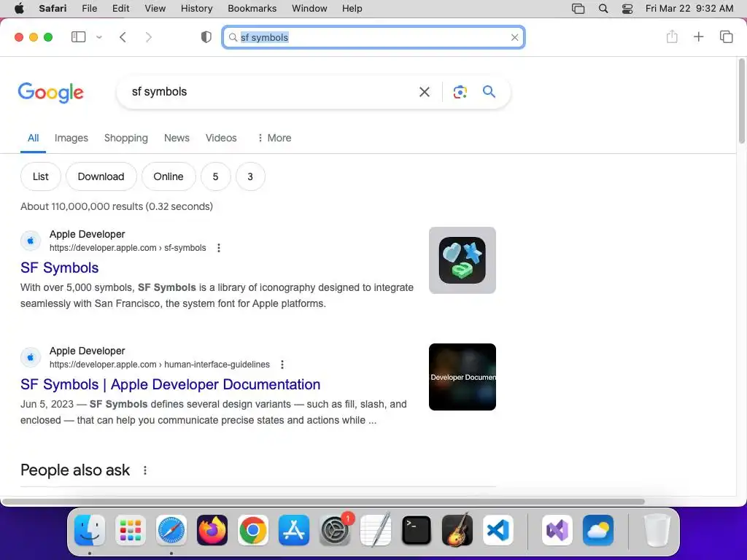Click the vertical page scrollbar
Viewport: 747px width, 560px height.
pos(742,101)
